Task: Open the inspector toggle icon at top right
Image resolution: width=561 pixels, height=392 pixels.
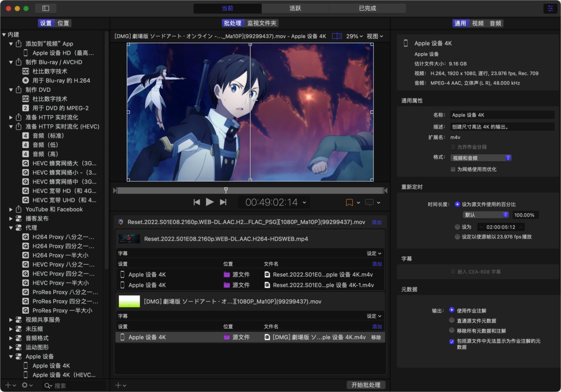Action: [x=550, y=8]
